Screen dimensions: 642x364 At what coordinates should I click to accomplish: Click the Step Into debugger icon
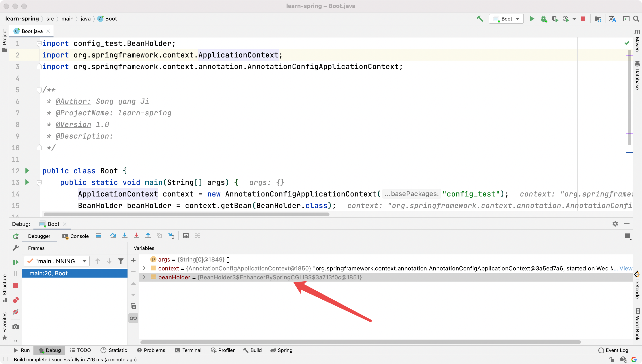click(x=125, y=236)
